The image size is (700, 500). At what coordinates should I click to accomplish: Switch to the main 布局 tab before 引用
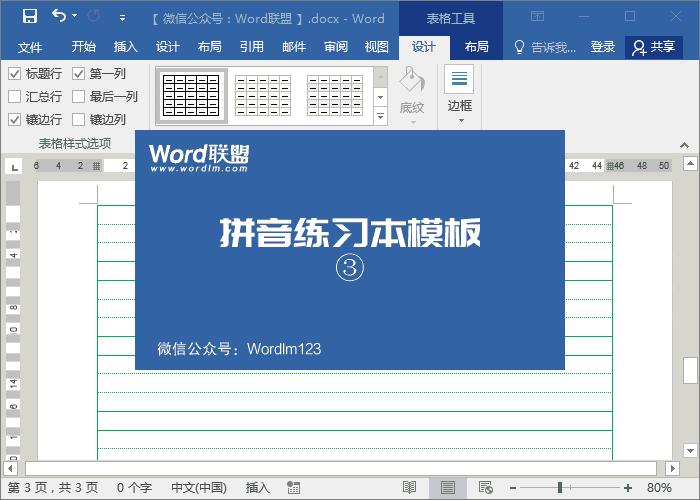pyautogui.click(x=209, y=47)
